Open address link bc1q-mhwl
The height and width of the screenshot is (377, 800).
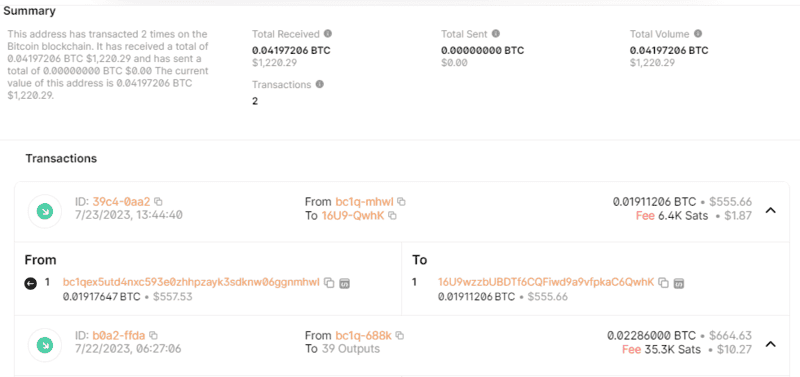pyautogui.click(x=364, y=202)
